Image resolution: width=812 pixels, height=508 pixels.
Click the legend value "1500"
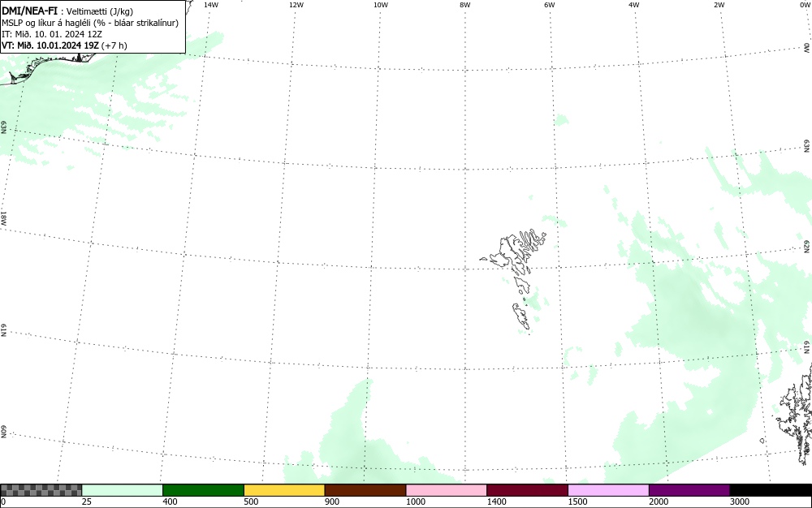(577, 502)
